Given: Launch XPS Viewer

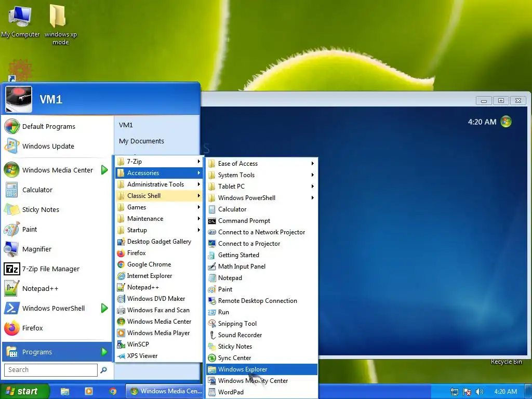Looking at the screenshot, I should pyautogui.click(x=159, y=356).
